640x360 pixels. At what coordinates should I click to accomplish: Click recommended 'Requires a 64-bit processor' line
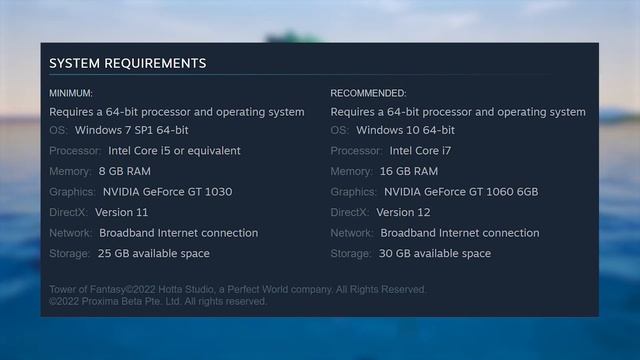(458, 112)
